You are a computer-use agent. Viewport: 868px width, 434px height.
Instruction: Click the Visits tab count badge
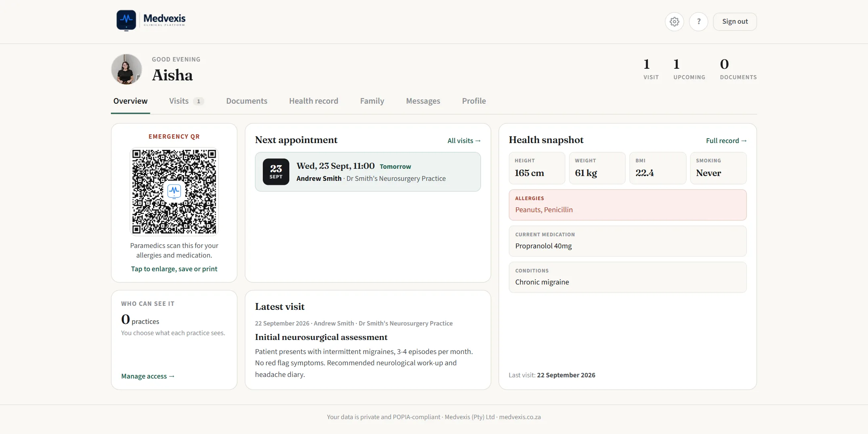[199, 101]
